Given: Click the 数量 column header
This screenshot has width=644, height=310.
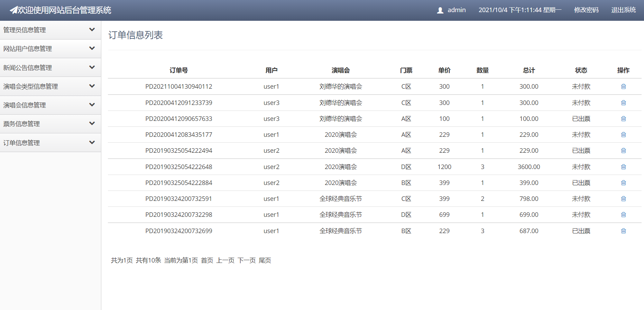Looking at the screenshot, I should (x=482, y=70).
